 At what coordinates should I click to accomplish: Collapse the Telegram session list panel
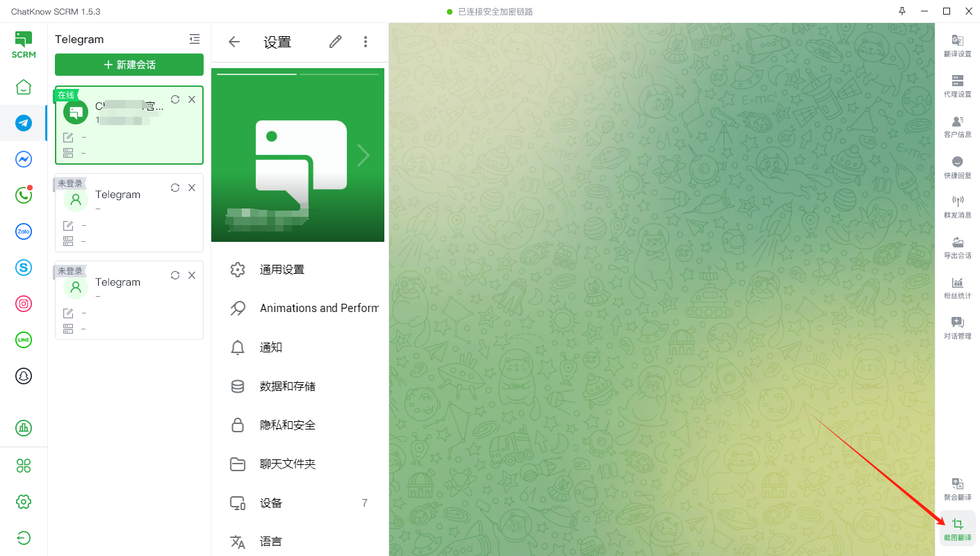point(195,40)
